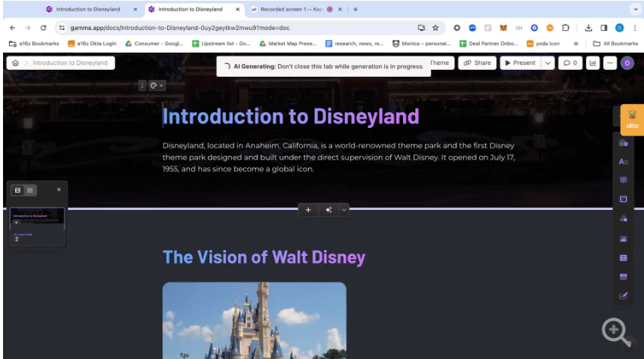The image size is (644, 359).
Task: Open card templates icon in right sidebar
Action: click(623, 143)
